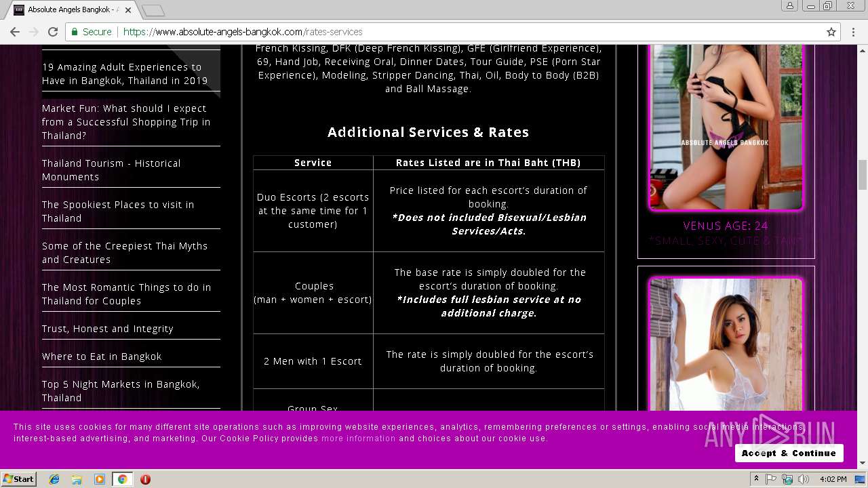Open a new browser tab
Viewport: 868px width, 488px height.
153,10
